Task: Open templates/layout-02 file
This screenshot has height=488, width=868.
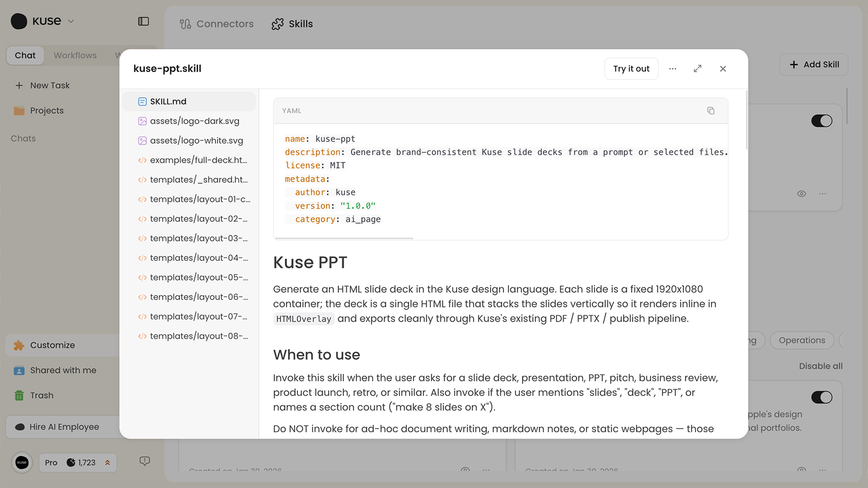Action: [x=189, y=219]
